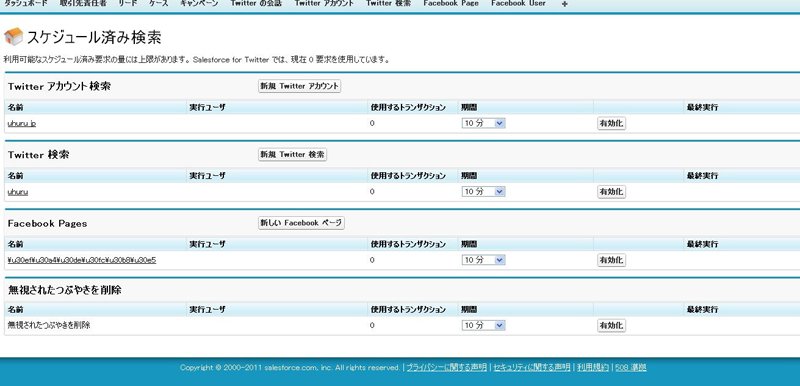
Task: Go to the ケース tab
Action: click(x=159, y=4)
